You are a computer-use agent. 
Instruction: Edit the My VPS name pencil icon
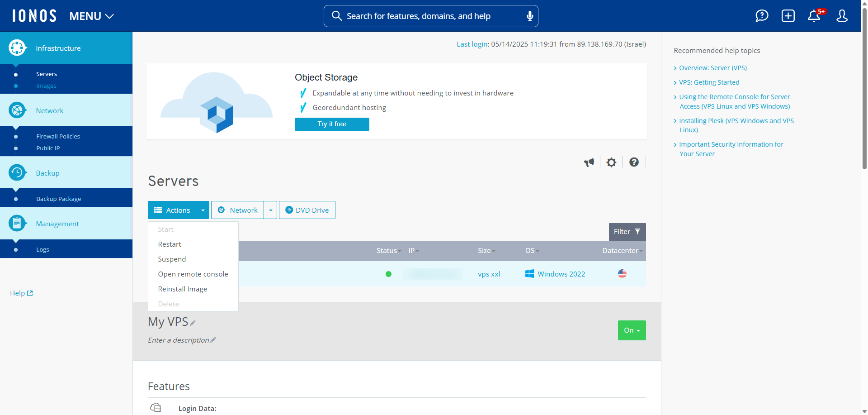point(193,323)
